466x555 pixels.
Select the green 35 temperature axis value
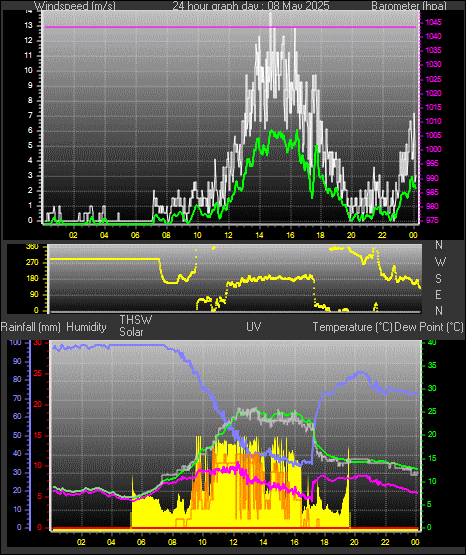pos(432,365)
